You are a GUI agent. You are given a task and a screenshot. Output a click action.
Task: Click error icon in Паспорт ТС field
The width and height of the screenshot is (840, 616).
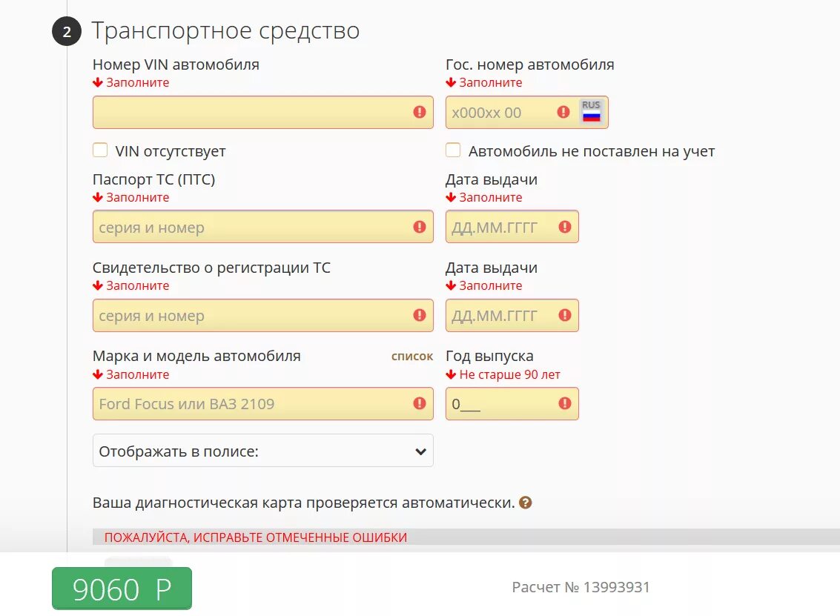click(x=420, y=227)
